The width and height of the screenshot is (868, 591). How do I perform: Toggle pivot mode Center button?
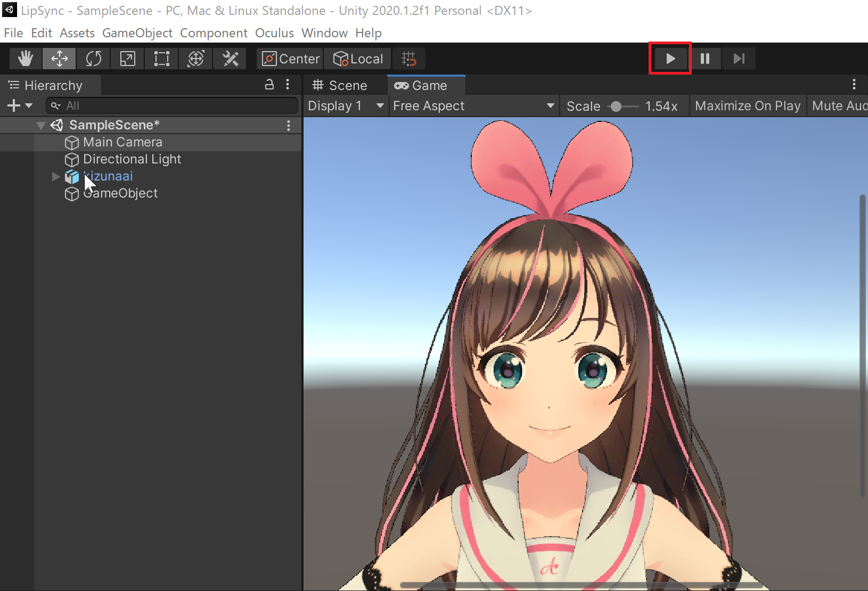tap(291, 59)
